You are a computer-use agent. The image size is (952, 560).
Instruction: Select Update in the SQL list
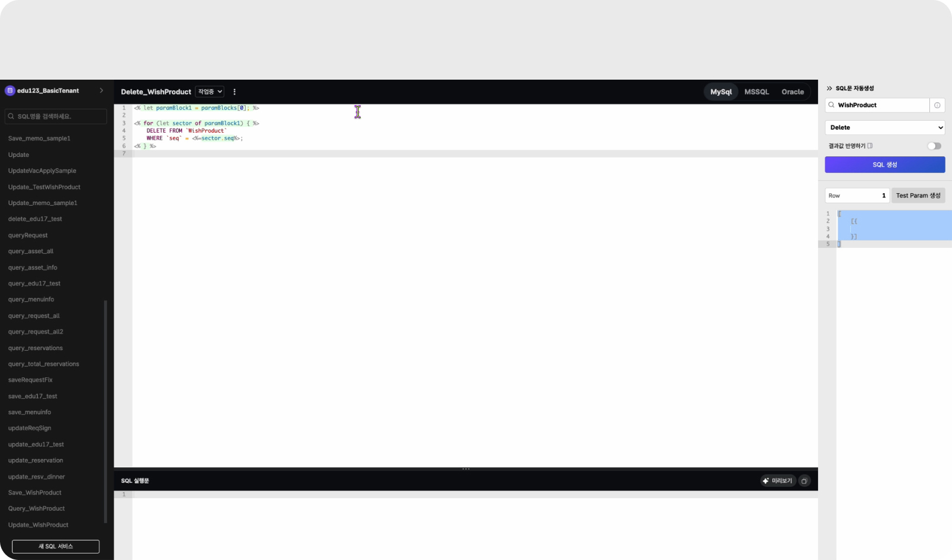coord(18,155)
